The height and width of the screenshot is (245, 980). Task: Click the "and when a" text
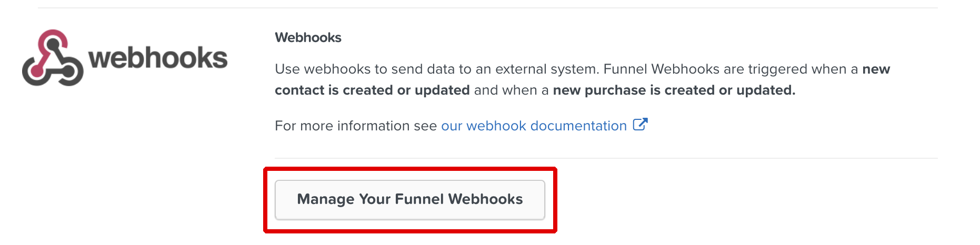[511, 90]
